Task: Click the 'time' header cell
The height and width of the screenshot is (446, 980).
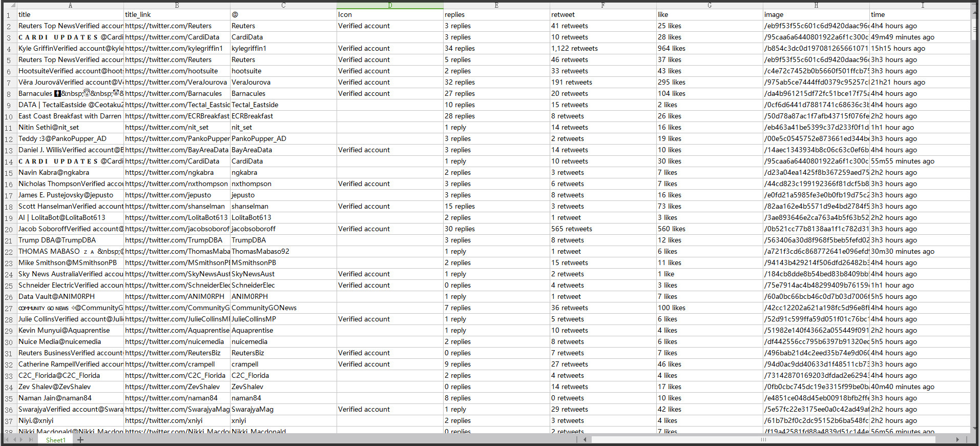Action: 920,14
